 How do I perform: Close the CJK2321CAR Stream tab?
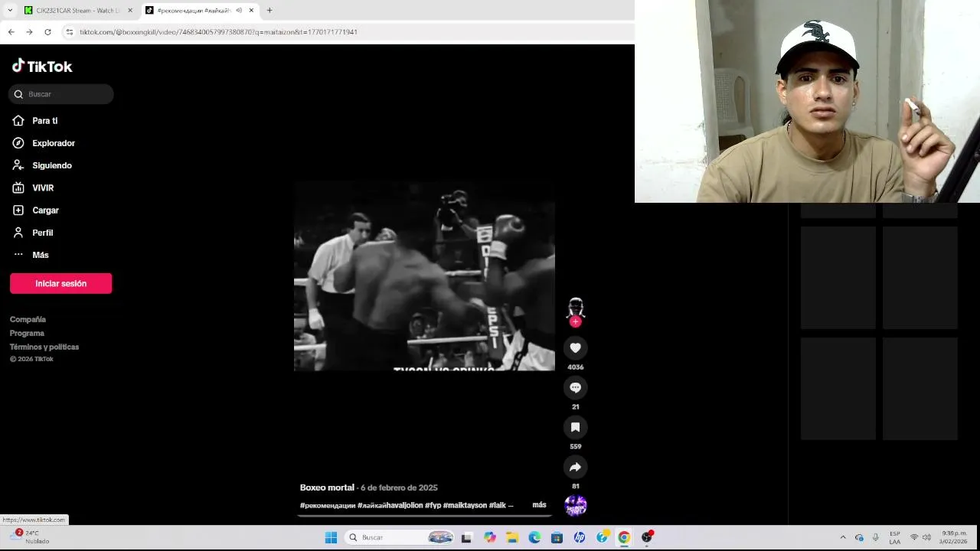[129, 11]
